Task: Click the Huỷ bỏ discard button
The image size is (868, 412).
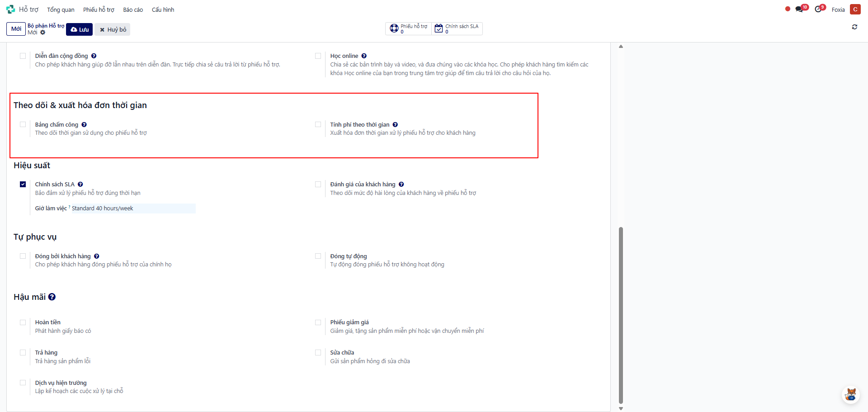Action: tap(113, 29)
